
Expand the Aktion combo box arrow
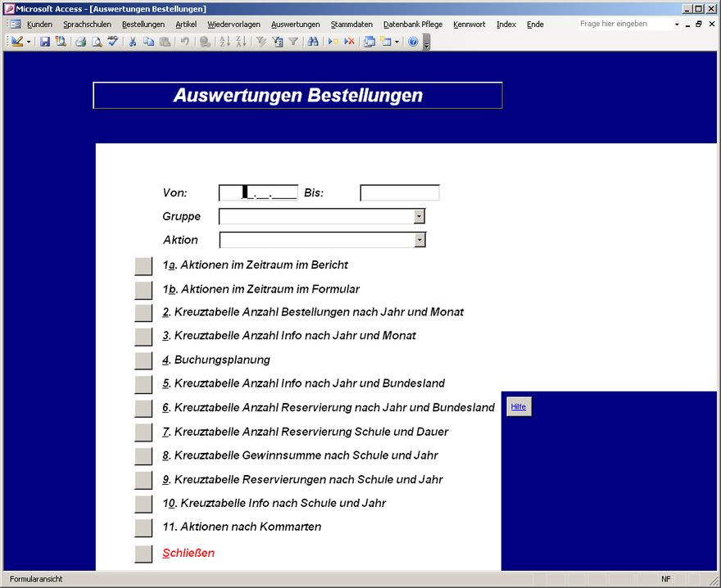pos(419,239)
